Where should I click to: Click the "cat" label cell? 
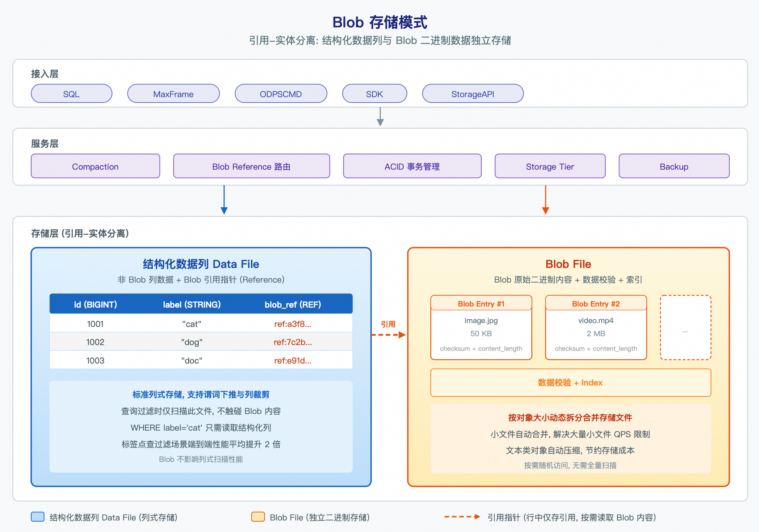click(192, 323)
